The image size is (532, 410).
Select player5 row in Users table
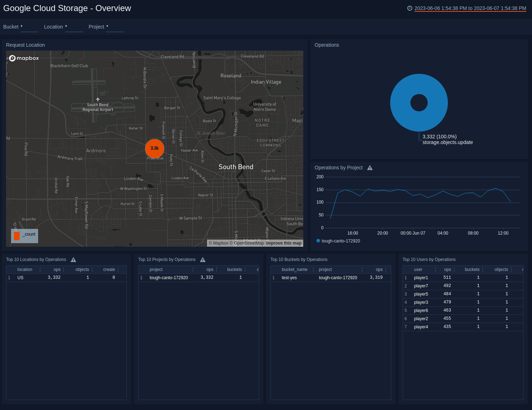(x=463, y=294)
